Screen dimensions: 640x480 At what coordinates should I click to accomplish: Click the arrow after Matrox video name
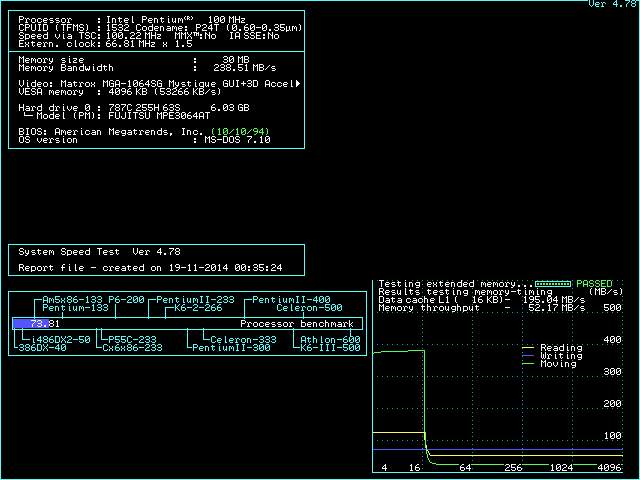tap(298, 83)
